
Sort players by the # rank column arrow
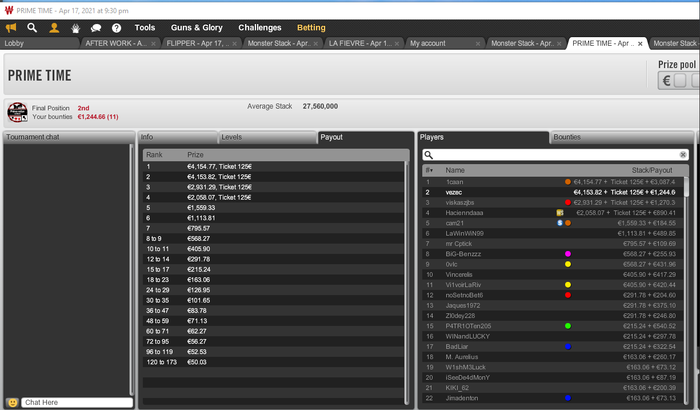(x=429, y=170)
